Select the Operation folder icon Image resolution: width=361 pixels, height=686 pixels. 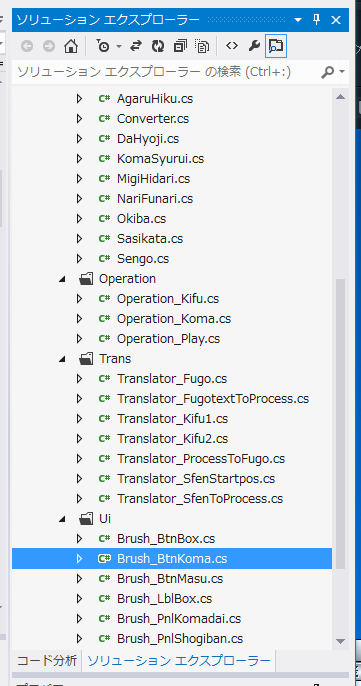pos(86,279)
